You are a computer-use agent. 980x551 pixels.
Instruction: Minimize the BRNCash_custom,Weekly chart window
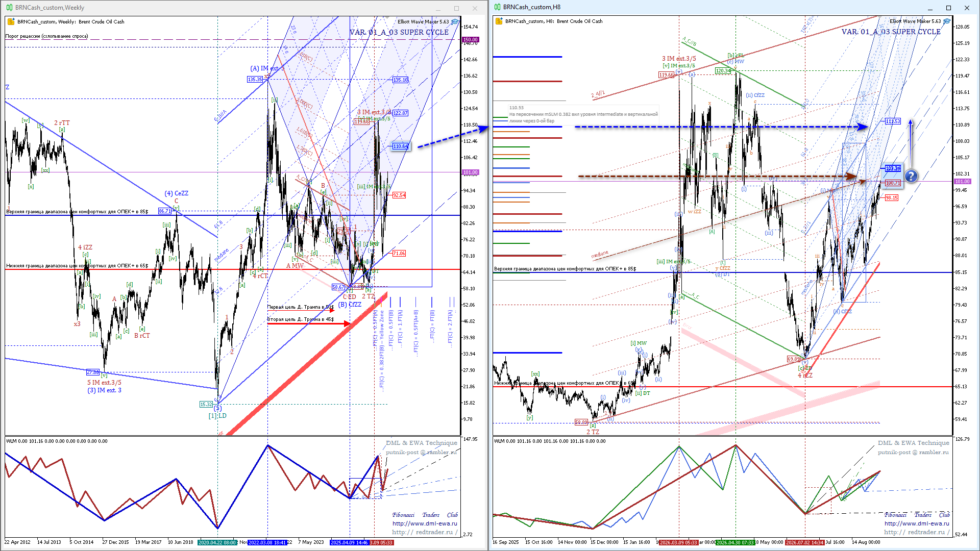pos(438,8)
